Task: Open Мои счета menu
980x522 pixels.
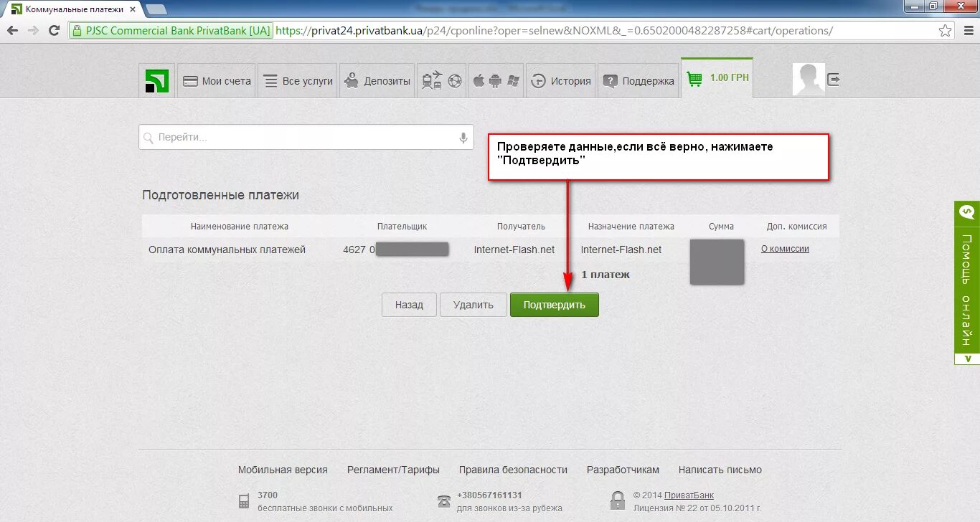Action: pos(217,81)
